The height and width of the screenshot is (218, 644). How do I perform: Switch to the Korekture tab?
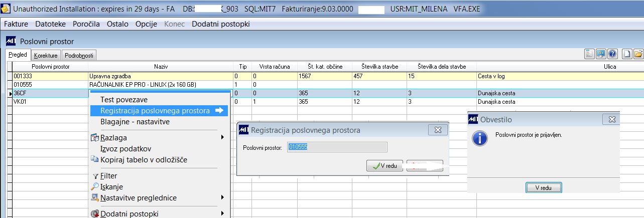tap(46, 56)
